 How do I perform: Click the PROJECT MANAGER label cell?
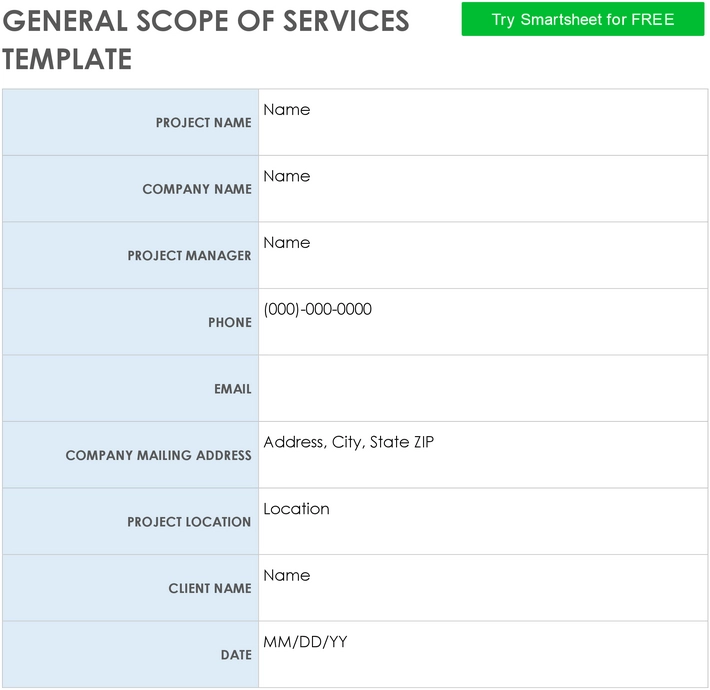[131, 255]
